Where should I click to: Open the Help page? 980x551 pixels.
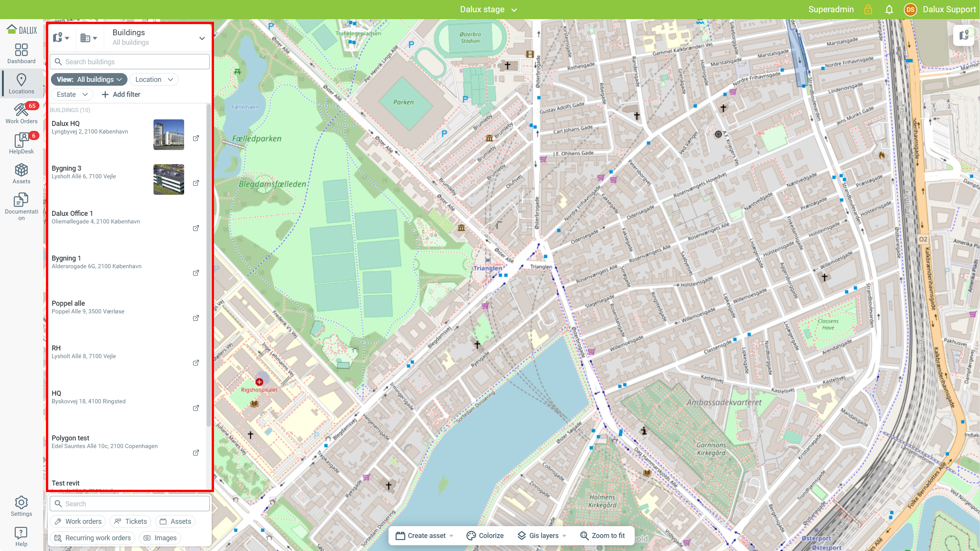coord(21,536)
